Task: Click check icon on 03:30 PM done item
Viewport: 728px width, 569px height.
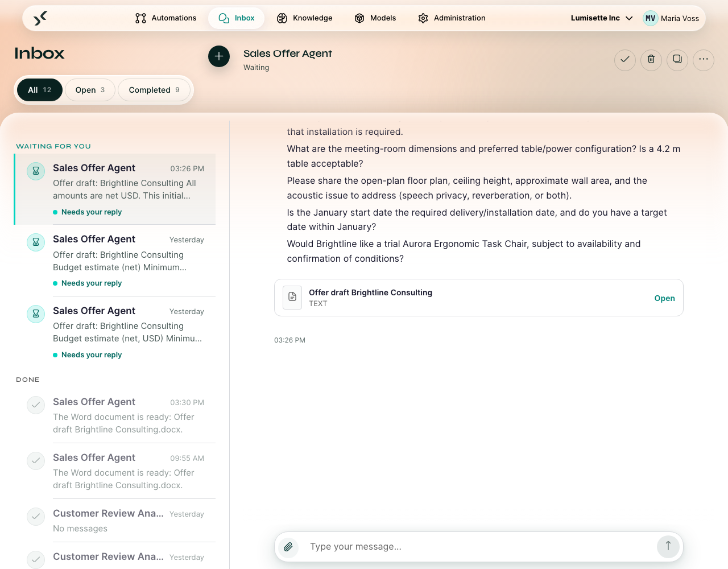Action: point(36,405)
